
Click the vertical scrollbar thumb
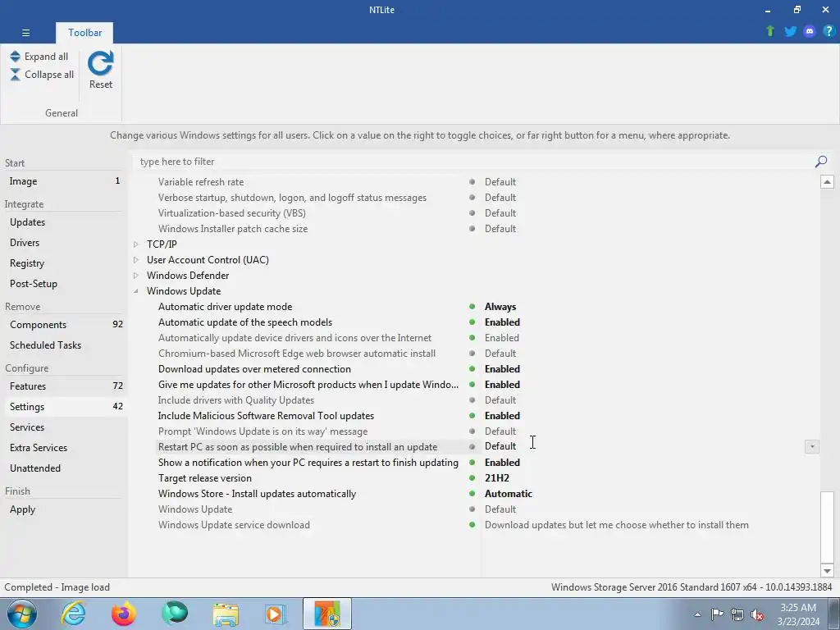tap(827, 526)
